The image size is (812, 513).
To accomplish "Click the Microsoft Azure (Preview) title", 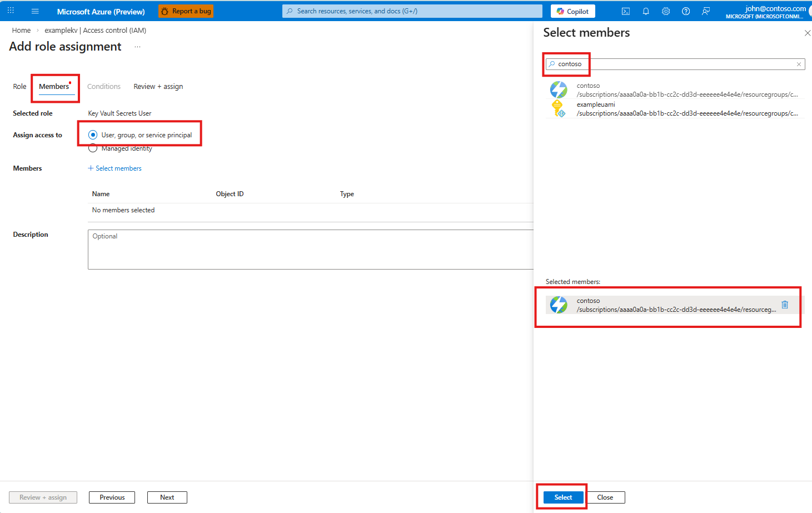I will [101, 11].
